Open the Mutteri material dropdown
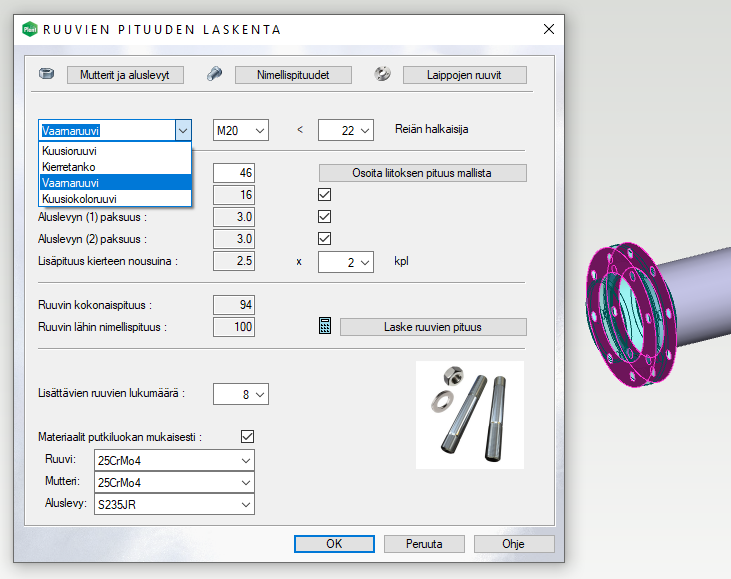This screenshot has width=731, height=579. (174, 482)
